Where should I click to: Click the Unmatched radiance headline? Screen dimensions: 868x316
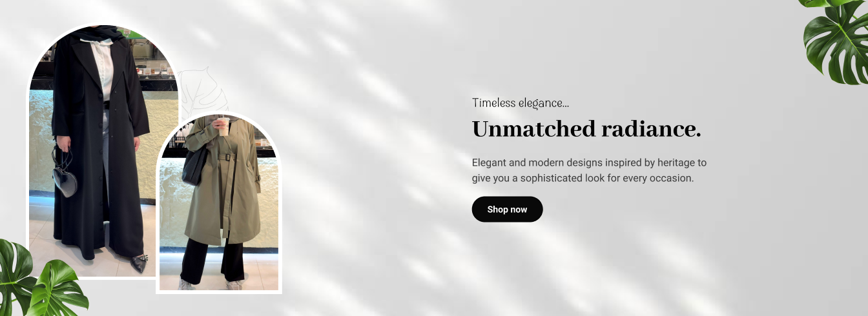586,129
